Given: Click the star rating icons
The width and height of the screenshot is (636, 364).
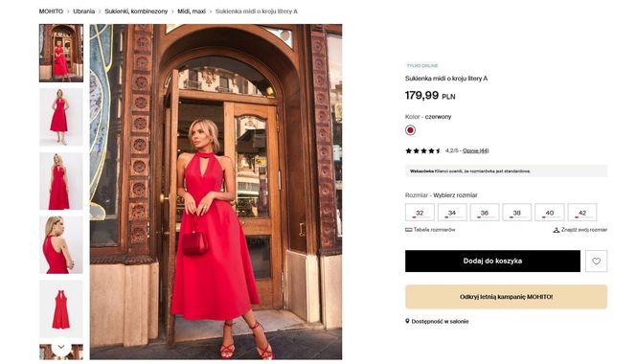Looking at the screenshot, I should click(x=423, y=150).
